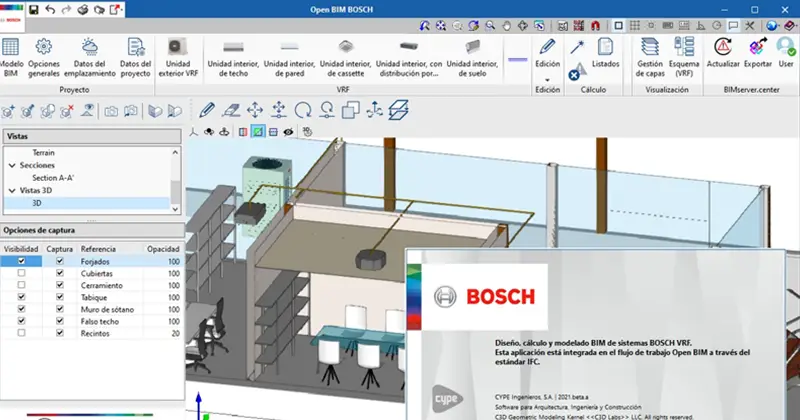Click the delete view icon with red X

pyautogui.click(x=67, y=111)
